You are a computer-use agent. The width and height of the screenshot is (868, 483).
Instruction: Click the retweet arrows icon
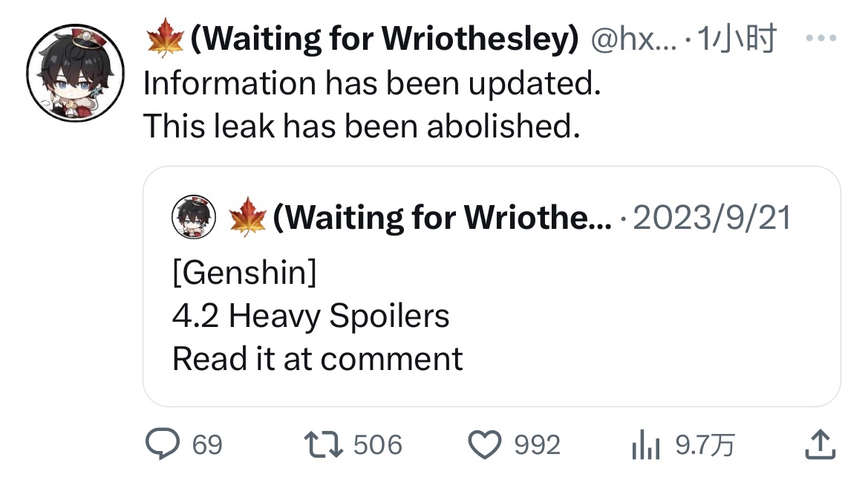pos(324,445)
